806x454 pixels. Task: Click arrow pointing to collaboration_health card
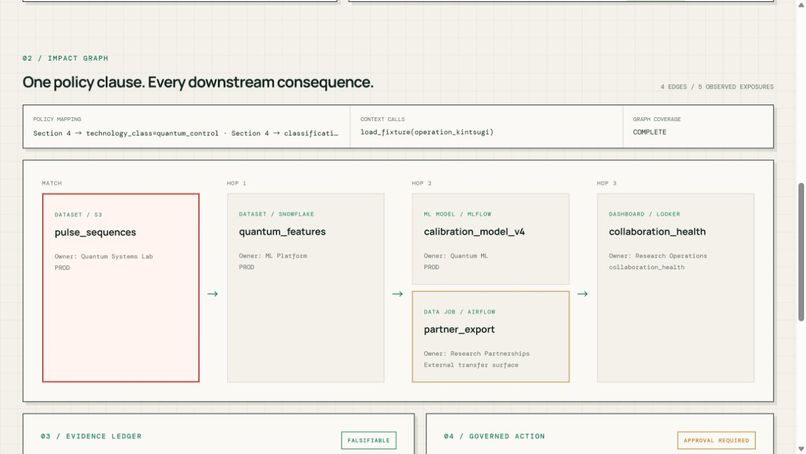click(x=582, y=294)
